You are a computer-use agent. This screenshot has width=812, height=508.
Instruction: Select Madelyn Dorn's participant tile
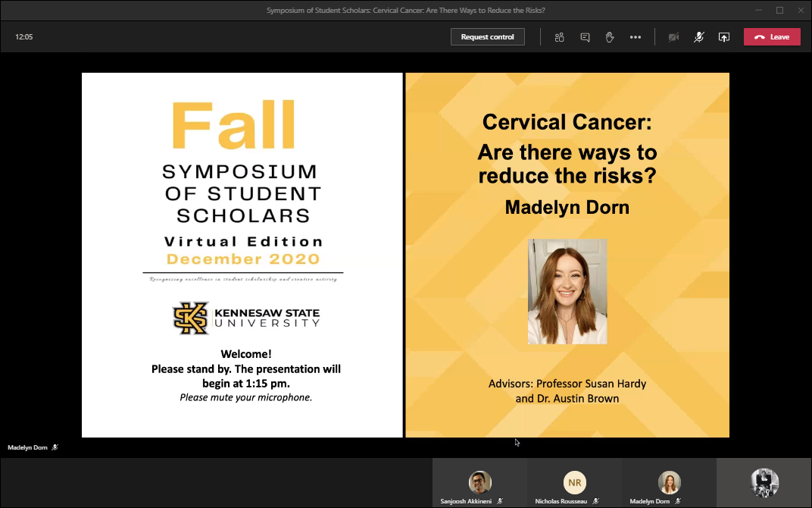click(x=669, y=483)
